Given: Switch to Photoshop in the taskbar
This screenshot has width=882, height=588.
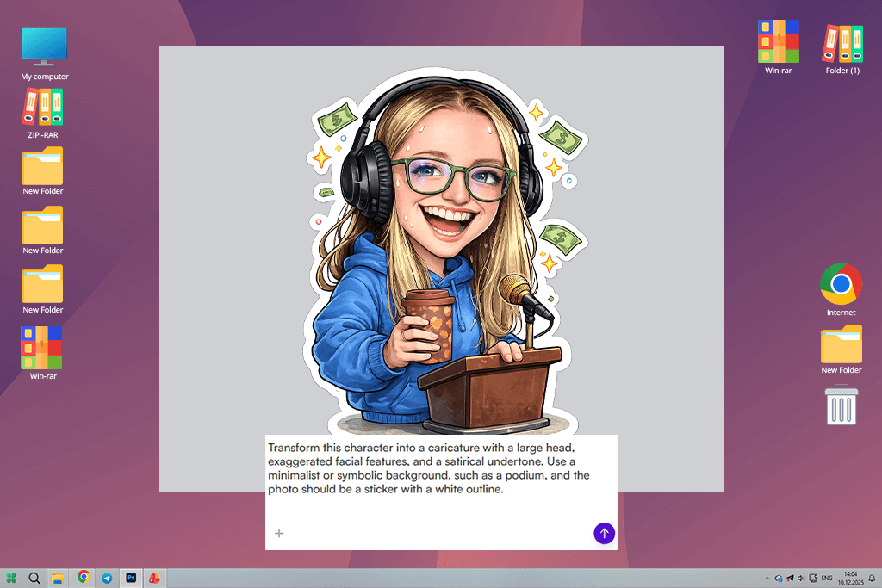Looking at the screenshot, I should click(131, 578).
